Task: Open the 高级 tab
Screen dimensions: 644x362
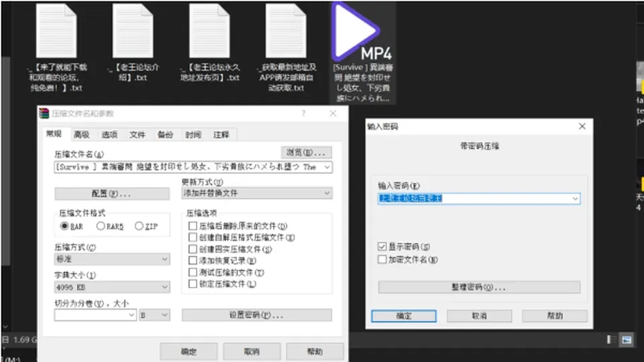Action: [x=81, y=135]
